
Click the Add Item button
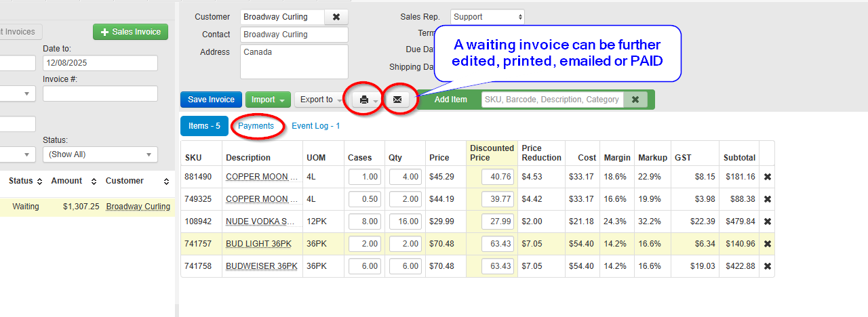click(x=451, y=100)
